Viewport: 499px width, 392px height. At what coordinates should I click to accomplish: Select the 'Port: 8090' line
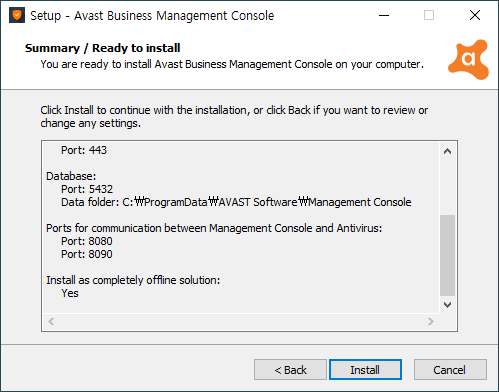[87, 254]
